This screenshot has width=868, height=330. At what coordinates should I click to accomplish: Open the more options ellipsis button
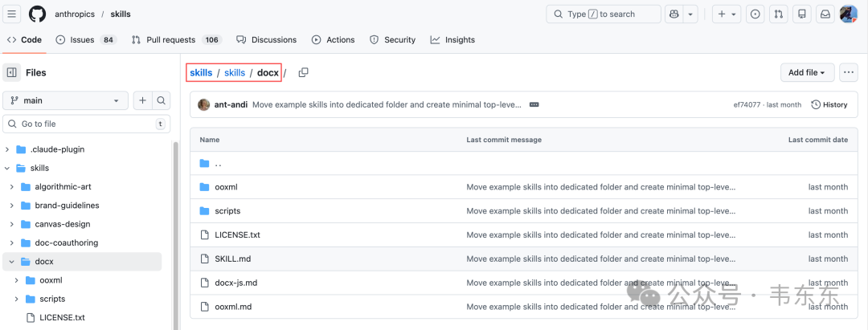(849, 72)
